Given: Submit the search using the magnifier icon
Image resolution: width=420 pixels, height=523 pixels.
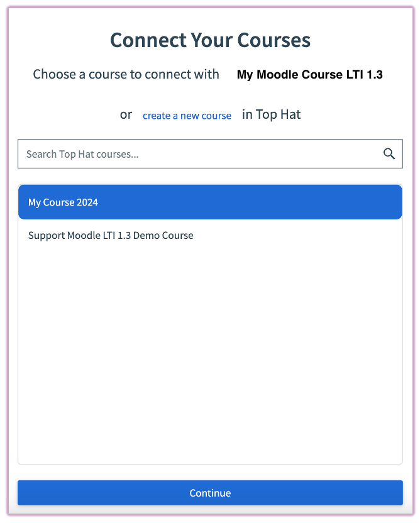Looking at the screenshot, I should 389,154.
